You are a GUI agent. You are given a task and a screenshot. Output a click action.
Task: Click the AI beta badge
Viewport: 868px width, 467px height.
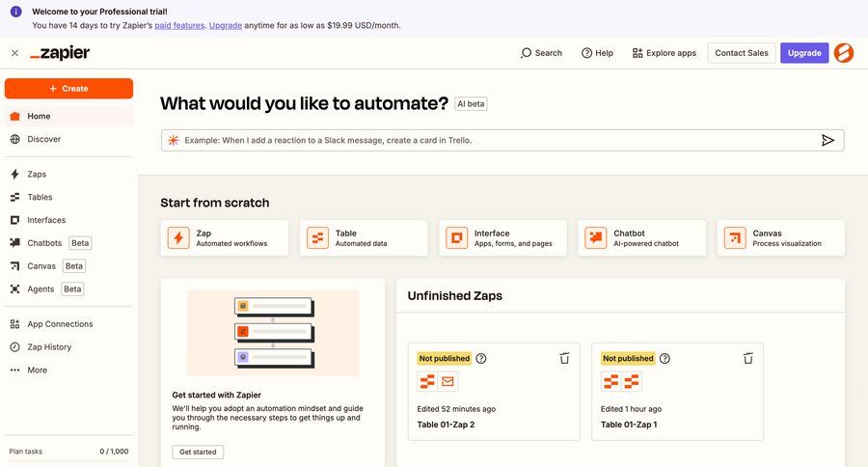coord(471,104)
